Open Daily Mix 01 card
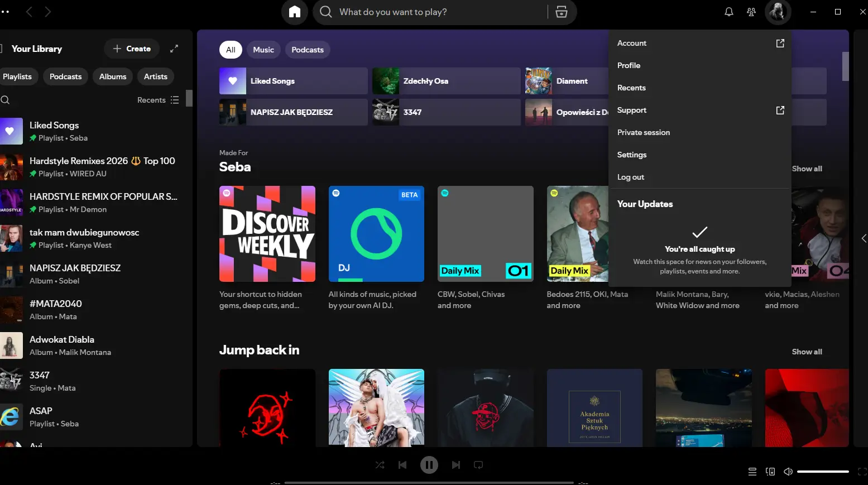The width and height of the screenshot is (868, 485). pyautogui.click(x=486, y=248)
